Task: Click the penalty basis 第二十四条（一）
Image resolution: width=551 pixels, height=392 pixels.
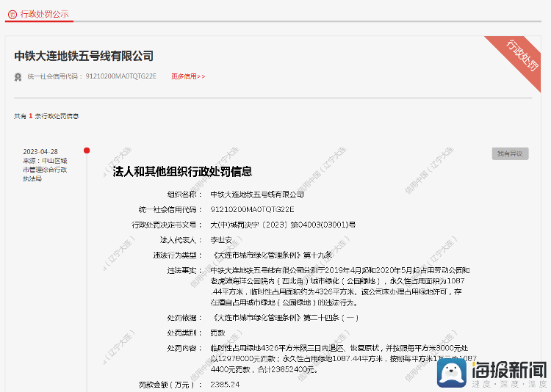Action: (x=331, y=318)
